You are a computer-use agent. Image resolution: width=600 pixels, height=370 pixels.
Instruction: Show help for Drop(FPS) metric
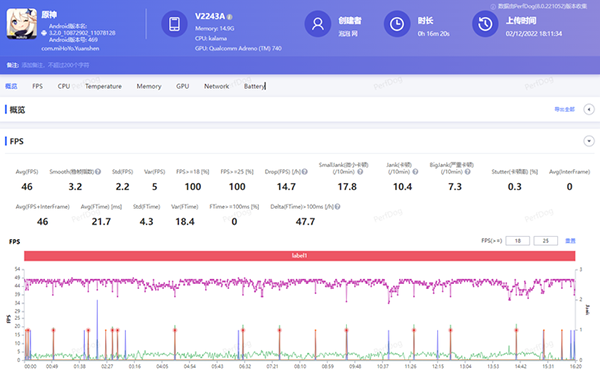(305, 172)
